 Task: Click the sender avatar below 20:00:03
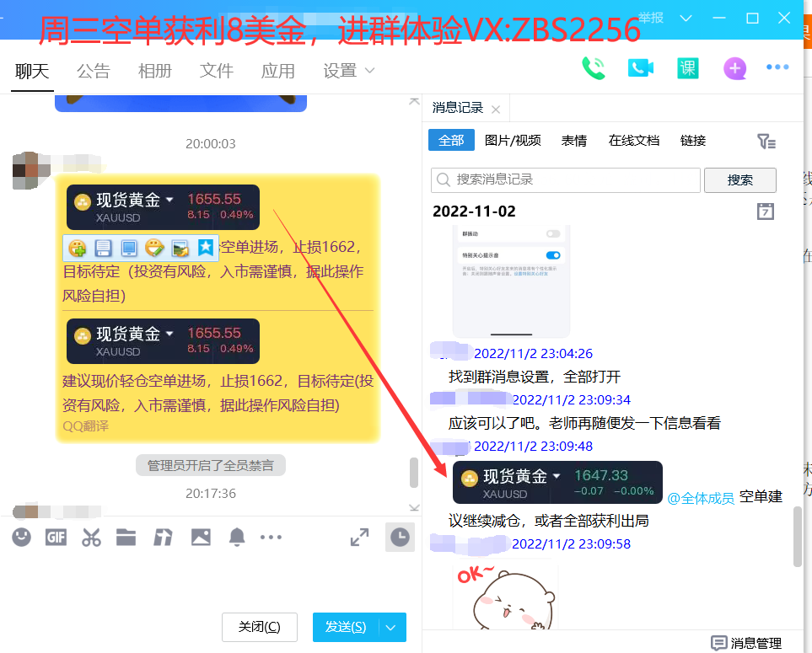tap(31, 170)
